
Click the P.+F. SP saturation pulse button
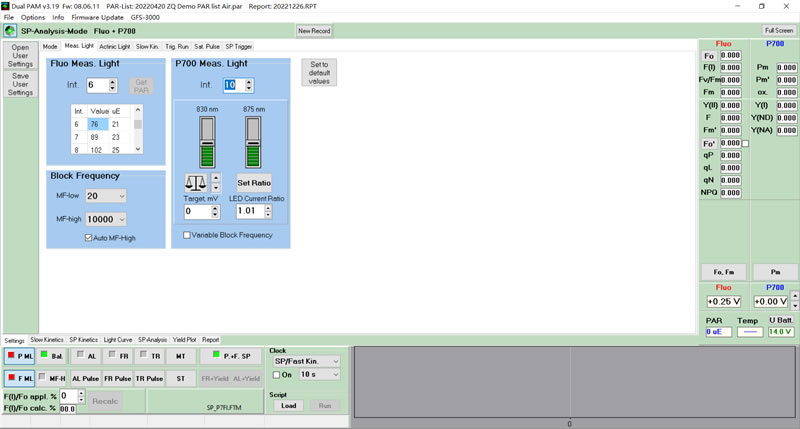230,356
